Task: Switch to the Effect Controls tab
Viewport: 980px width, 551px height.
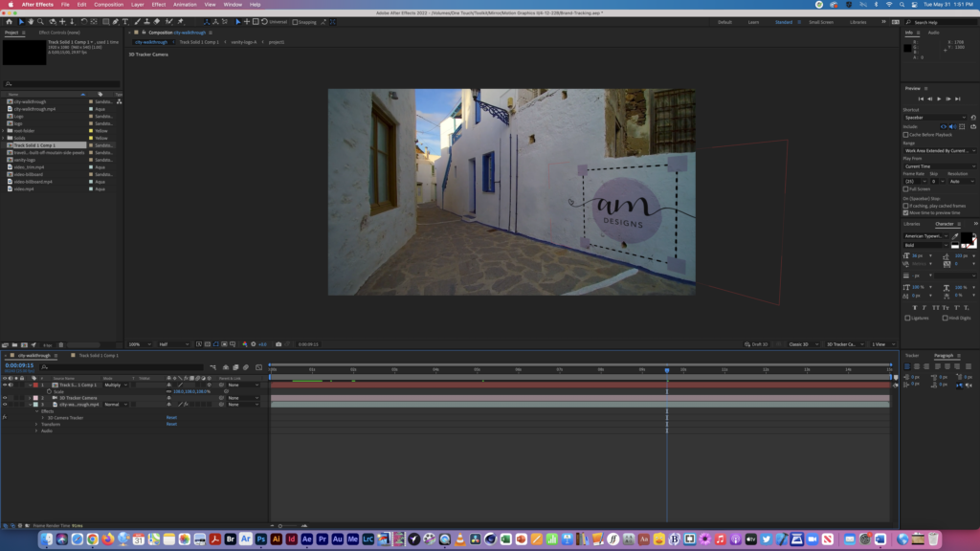Action: click(x=59, y=33)
